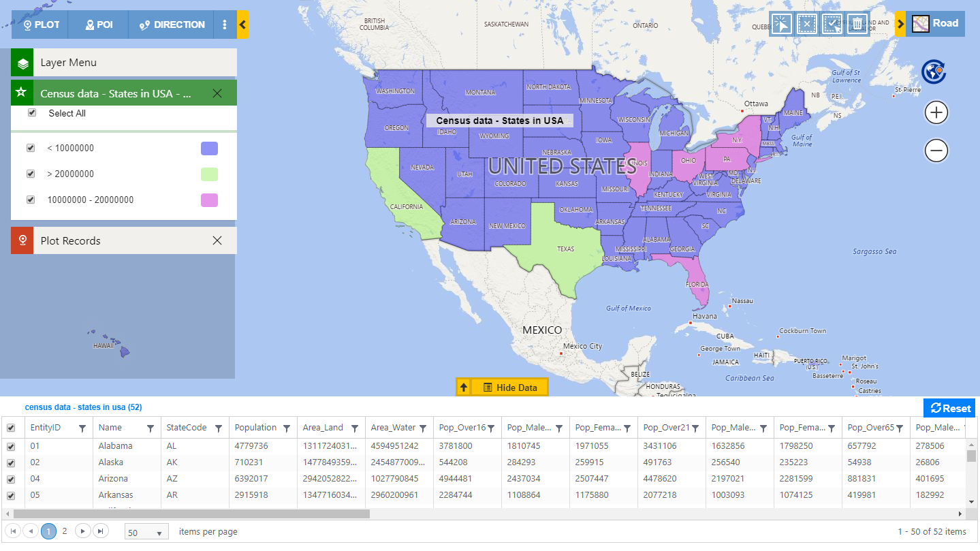Go to the last grid page
Screen dimensions: 980x551
(x=100, y=531)
